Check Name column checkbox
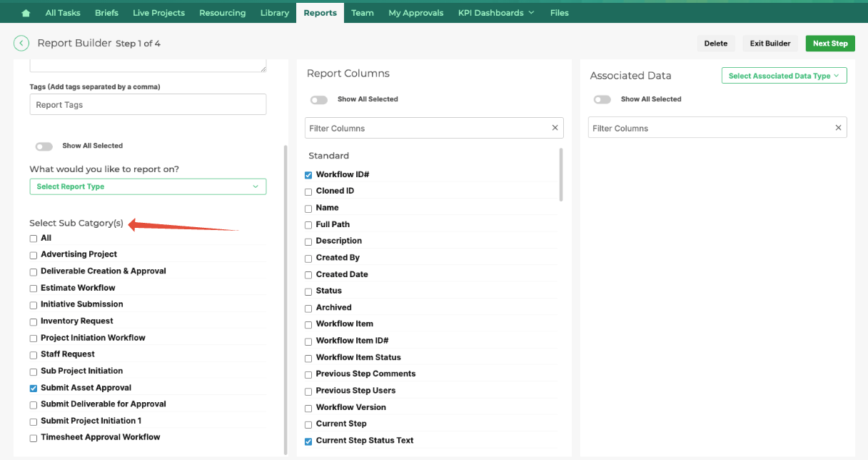This screenshot has width=868, height=460. tap(308, 209)
